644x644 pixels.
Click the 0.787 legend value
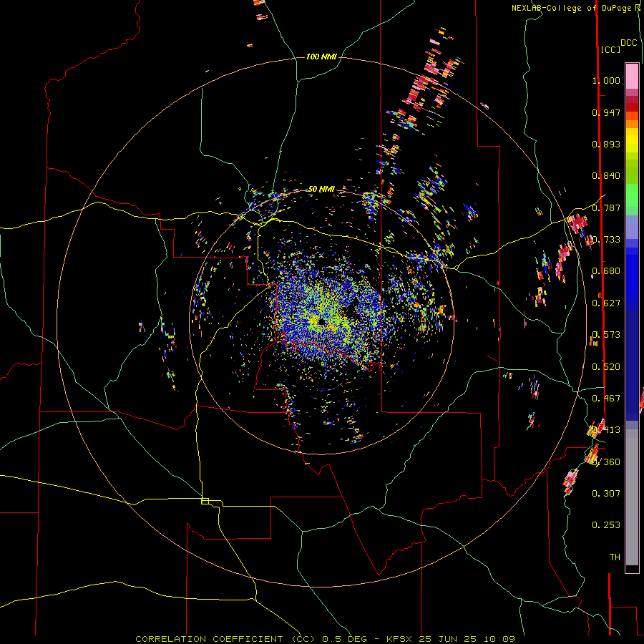(x=606, y=208)
